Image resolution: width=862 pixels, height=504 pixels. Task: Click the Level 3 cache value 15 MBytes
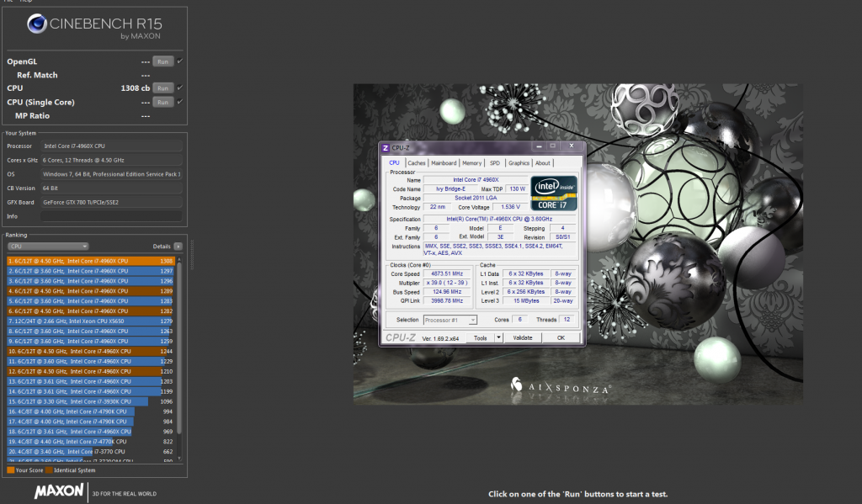click(526, 300)
